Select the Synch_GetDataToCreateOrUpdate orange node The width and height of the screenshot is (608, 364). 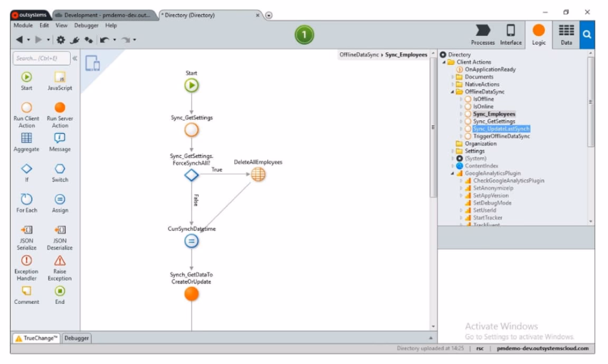click(x=191, y=294)
